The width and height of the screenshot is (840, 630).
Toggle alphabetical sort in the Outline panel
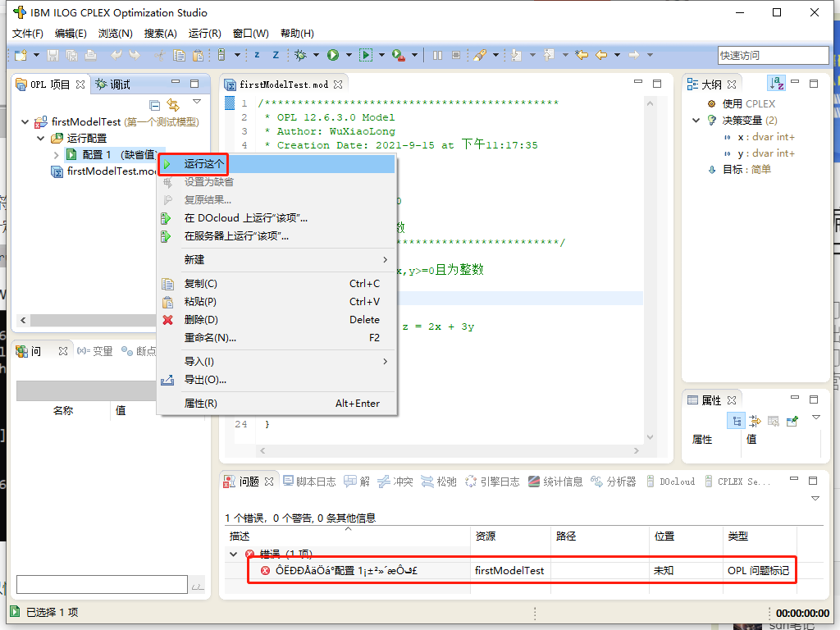click(775, 83)
